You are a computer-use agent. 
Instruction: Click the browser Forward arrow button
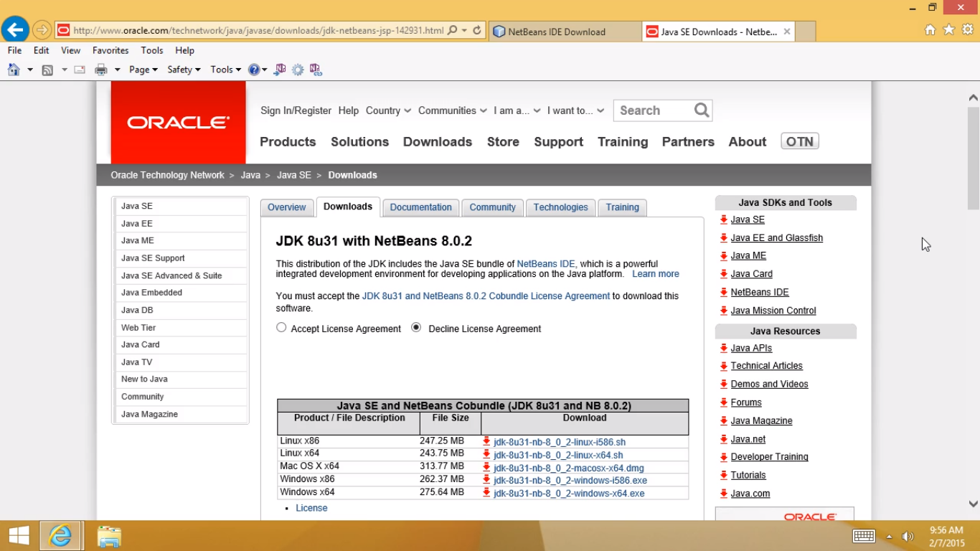[42, 30]
